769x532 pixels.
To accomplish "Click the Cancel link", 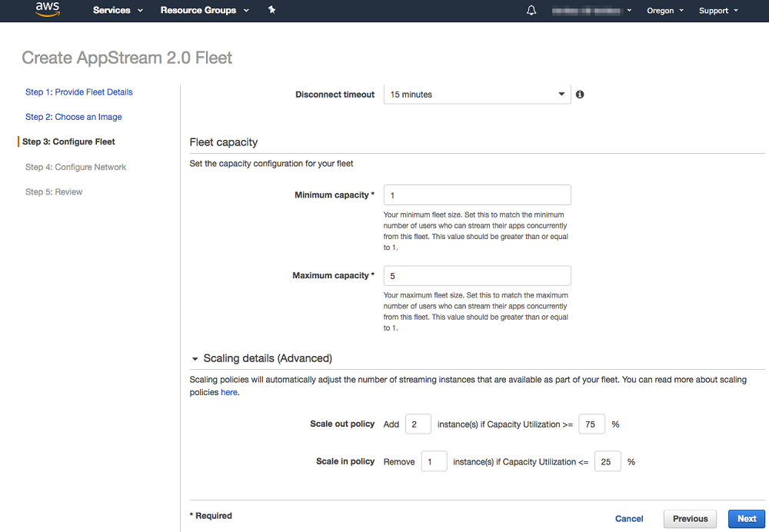I will pyautogui.click(x=629, y=519).
